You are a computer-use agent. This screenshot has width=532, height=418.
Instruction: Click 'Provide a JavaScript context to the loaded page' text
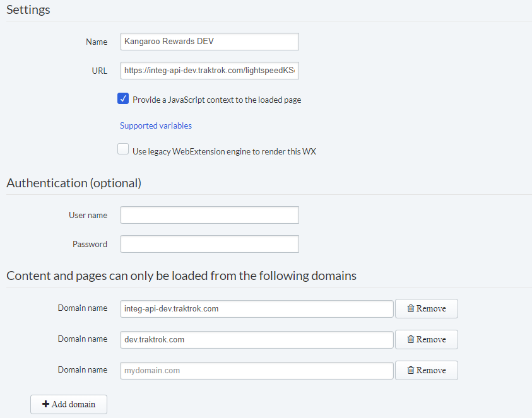click(x=217, y=100)
